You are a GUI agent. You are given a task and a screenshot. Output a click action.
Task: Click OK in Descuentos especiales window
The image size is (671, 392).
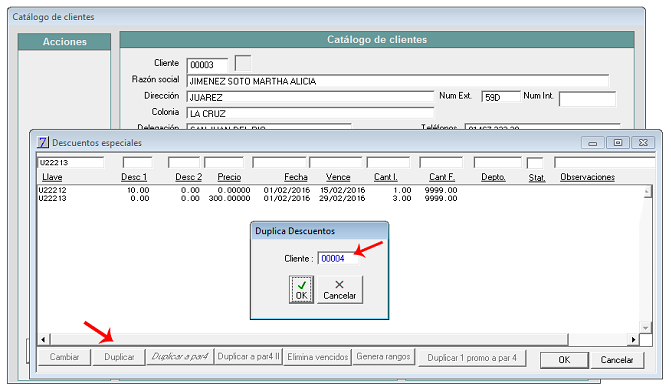pyautogui.click(x=564, y=360)
